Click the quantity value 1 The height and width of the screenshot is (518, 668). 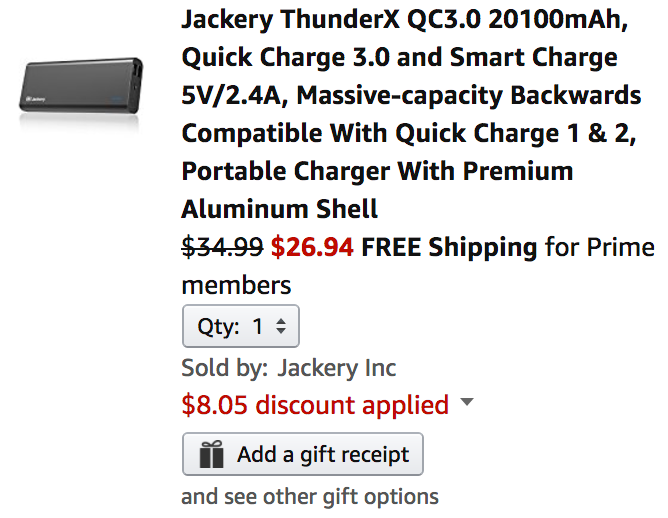(258, 326)
